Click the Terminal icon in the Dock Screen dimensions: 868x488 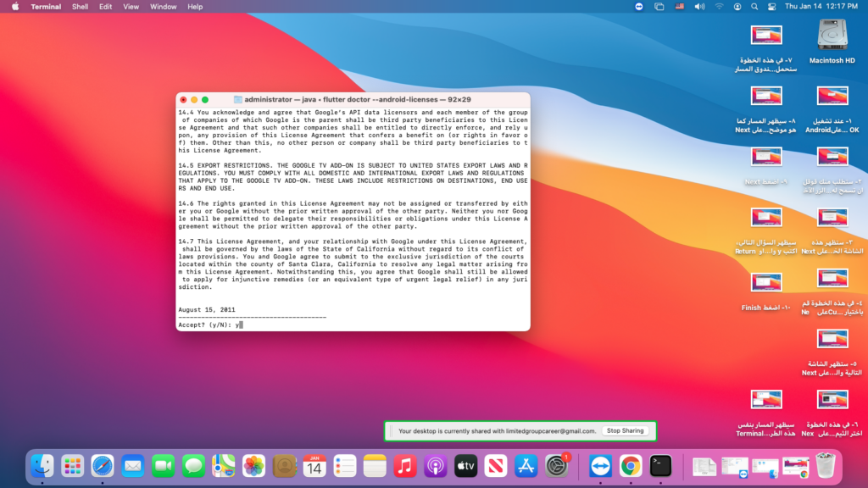[x=660, y=466]
